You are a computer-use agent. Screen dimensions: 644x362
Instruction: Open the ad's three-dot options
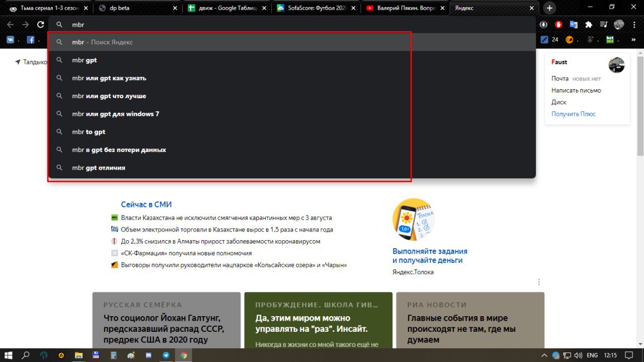(x=539, y=282)
